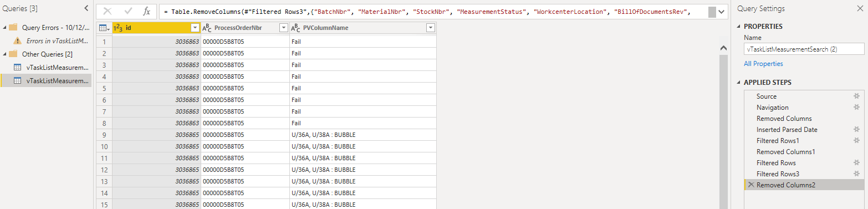This screenshot has height=209, width=868.
Task: Open settings gear for Navigation step
Action: (856, 107)
